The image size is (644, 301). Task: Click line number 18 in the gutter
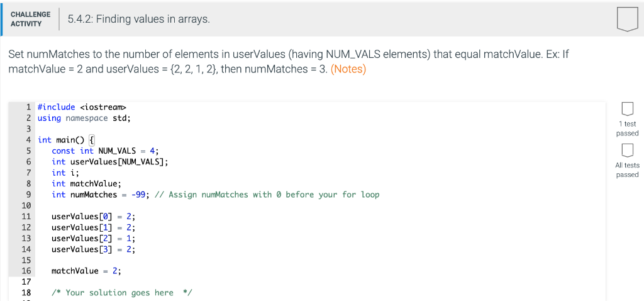(26, 293)
